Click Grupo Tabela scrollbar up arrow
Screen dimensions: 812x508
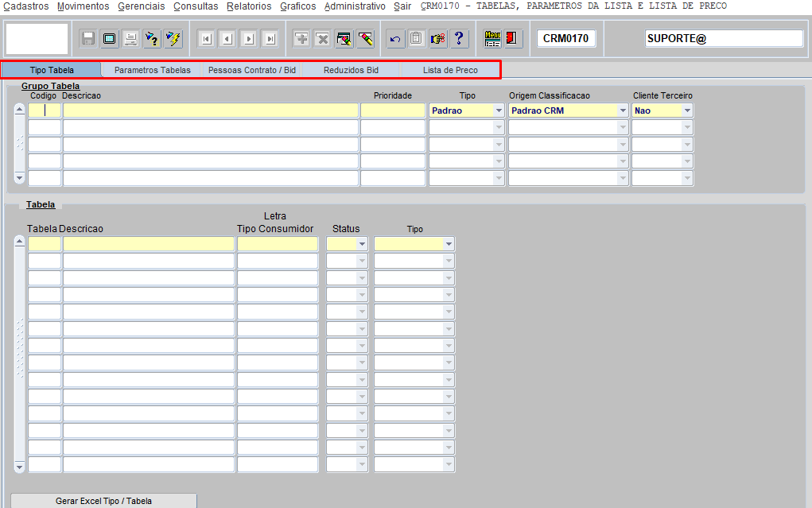19,109
